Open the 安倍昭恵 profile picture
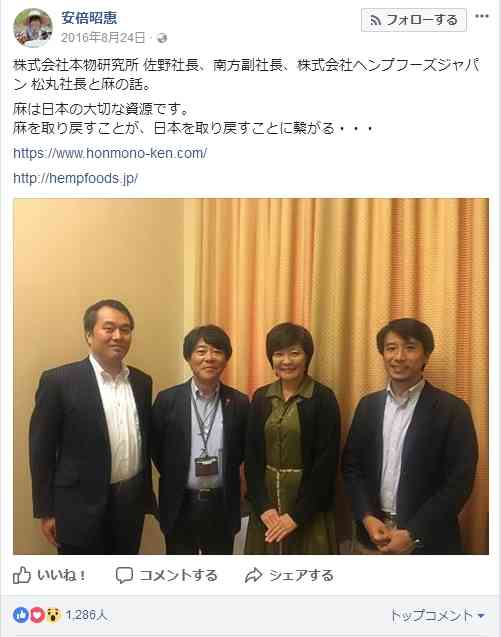This screenshot has width=501, height=637. [33, 28]
